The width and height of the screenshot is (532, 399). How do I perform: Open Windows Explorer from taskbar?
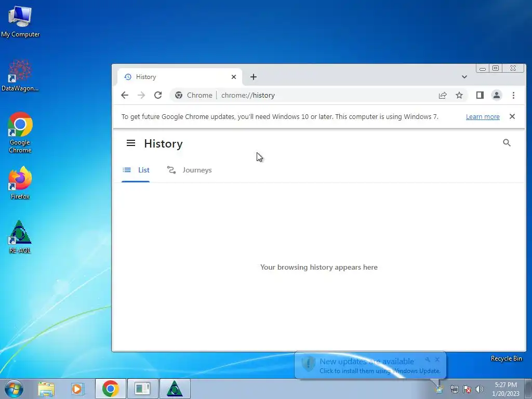[46, 389]
